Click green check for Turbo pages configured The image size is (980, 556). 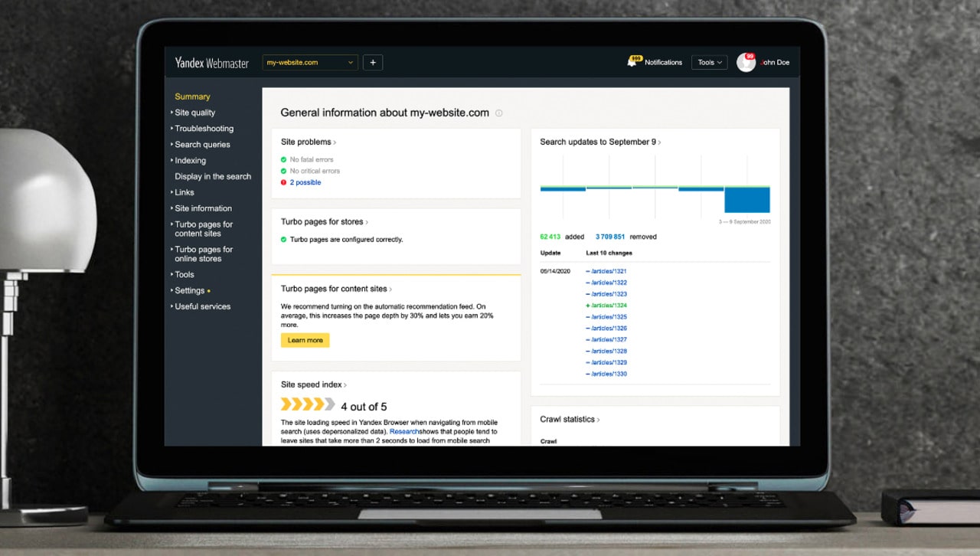284,240
